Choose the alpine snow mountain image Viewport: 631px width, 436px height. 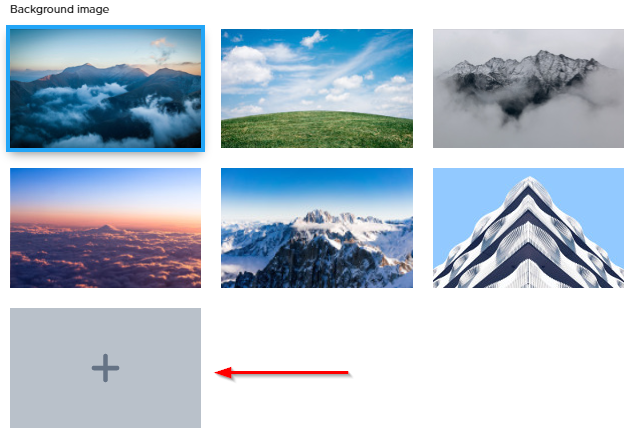(x=317, y=228)
